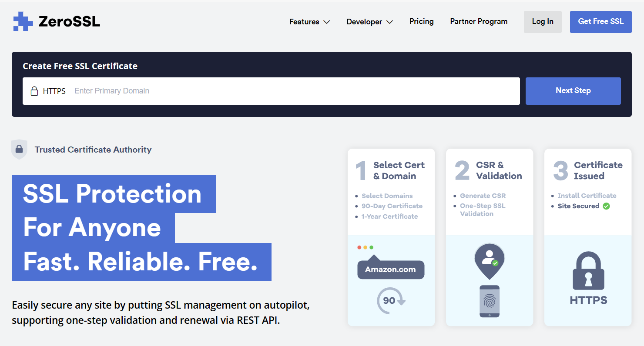Click the Get Free SSL button
Viewport: 644px width, 346px height.
click(x=601, y=22)
